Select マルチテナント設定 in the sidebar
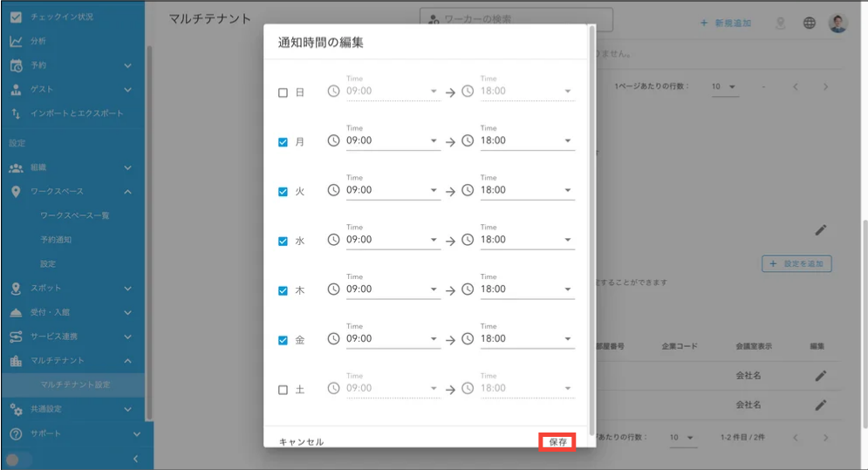 [75, 385]
